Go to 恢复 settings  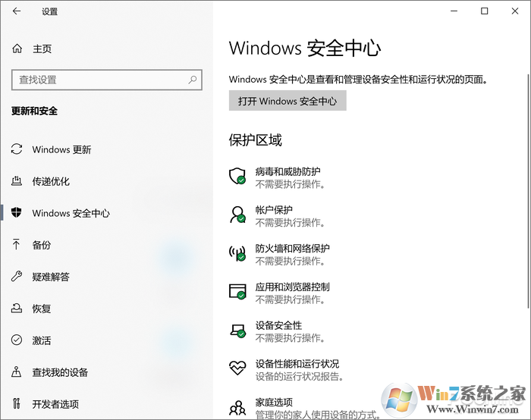41,308
